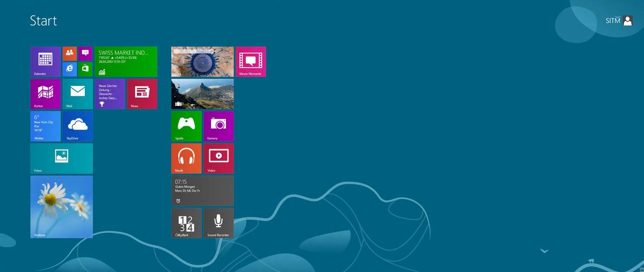Viewport: 644px width, 272px height.
Task: Open the Karten maps tile
Action: click(x=46, y=94)
